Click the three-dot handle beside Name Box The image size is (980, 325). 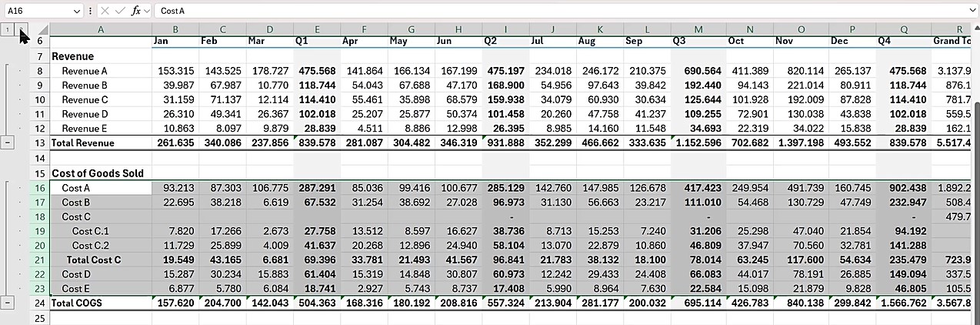coord(91,11)
